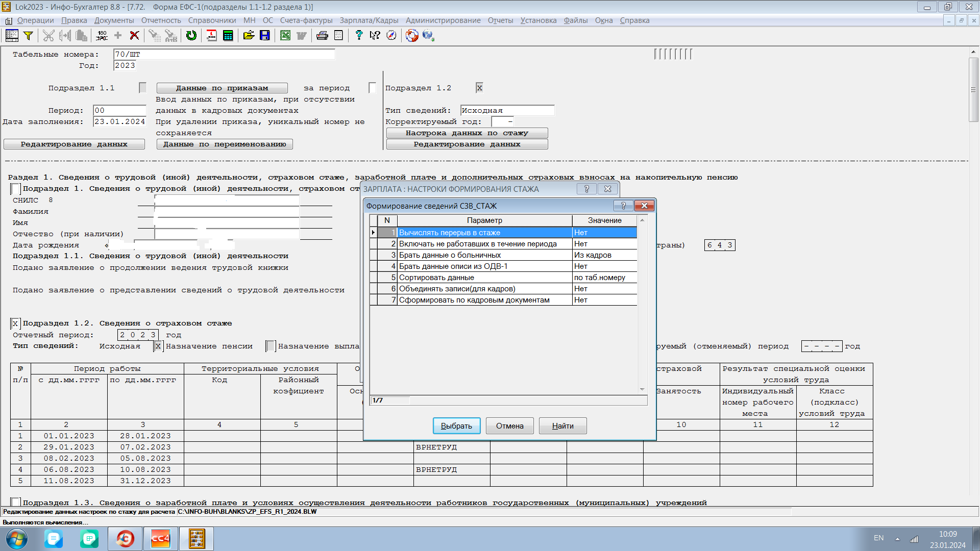The width and height of the screenshot is (980, 551).
Task: Click the Год input field with 2023
Action: pyautogui.click(x=125, y=65)
